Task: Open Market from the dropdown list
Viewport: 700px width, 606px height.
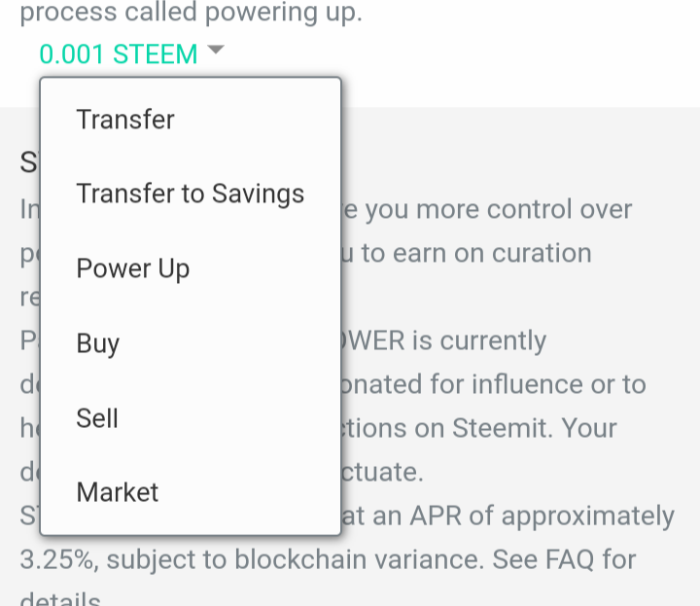Action: pos(118,492)
